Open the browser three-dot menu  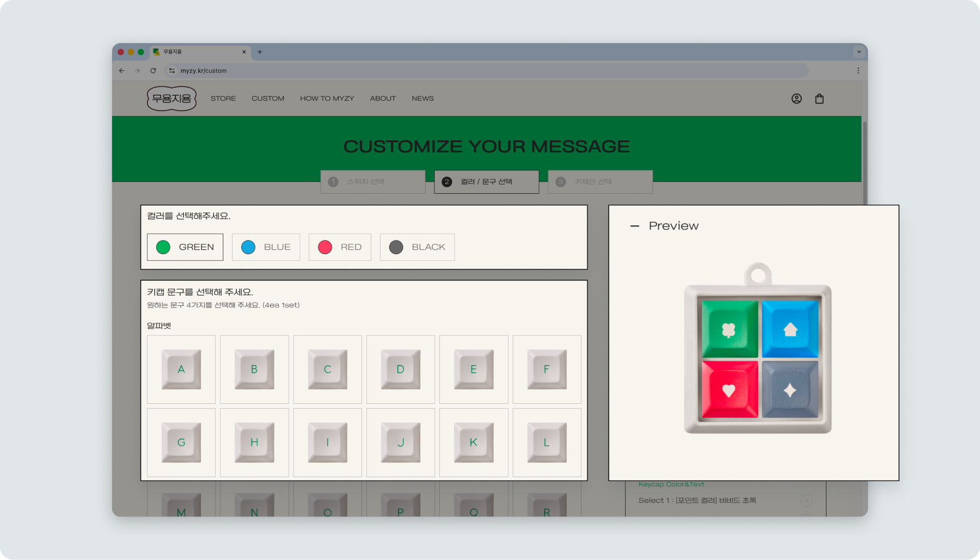coord(858,71)
